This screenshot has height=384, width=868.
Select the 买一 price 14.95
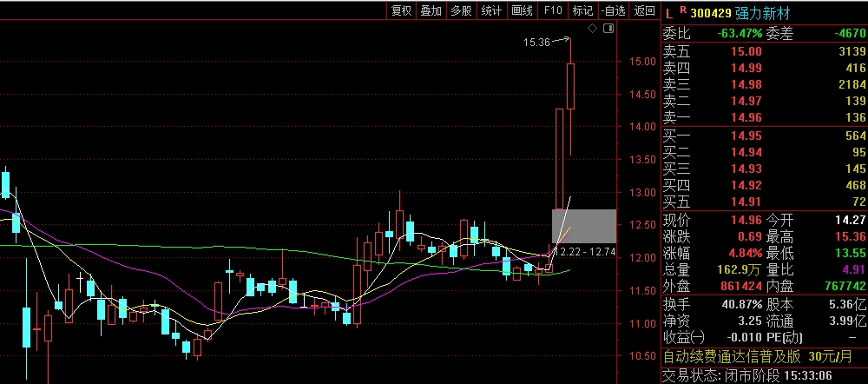[x=746, y=136]
